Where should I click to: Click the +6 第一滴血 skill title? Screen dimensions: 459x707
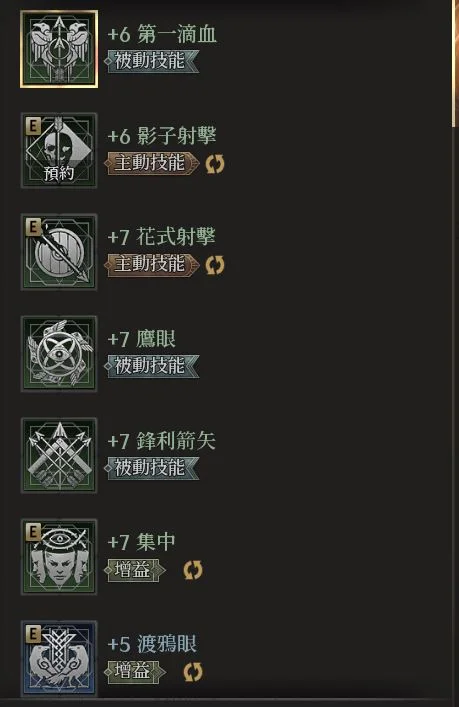click(162, 35)
